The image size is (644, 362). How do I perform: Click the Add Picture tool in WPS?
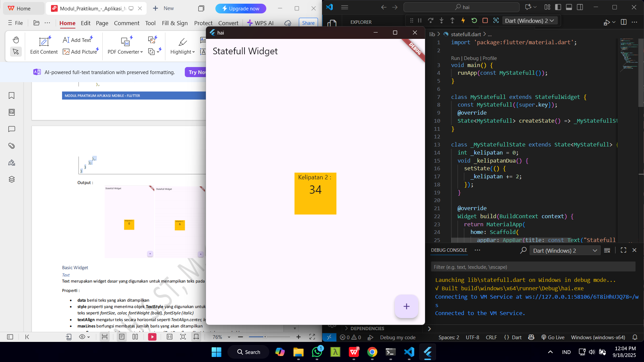pos(80,52)
